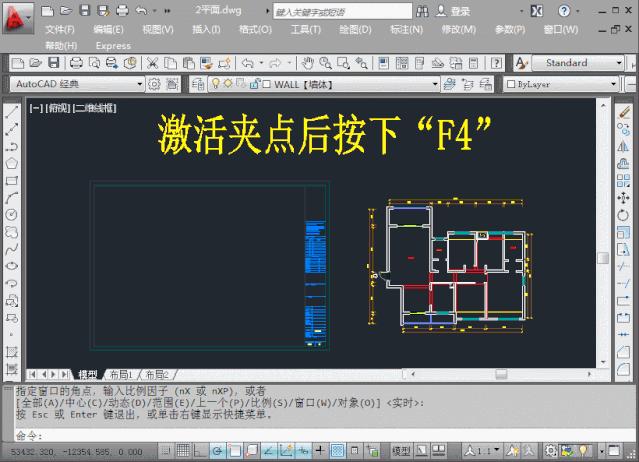This screenshot has height=462, width=639.
Task: Click the 模型 model-space button in status bar
Action: [401, 451]
